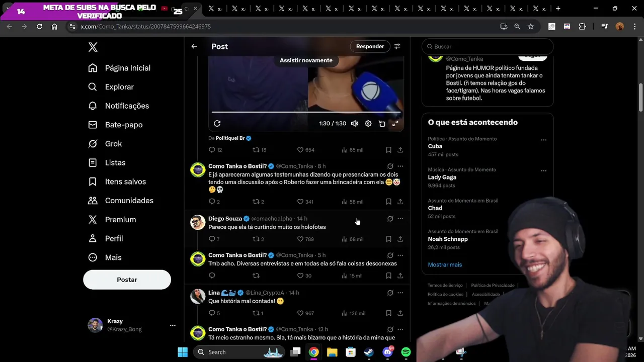Open Explorar in sidebar
The image size is (644, 362).
(111, 87)
